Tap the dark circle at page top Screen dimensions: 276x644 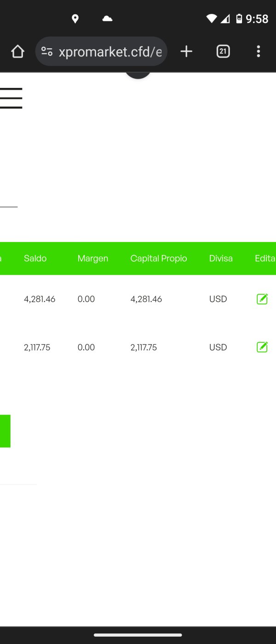[138, 75]
